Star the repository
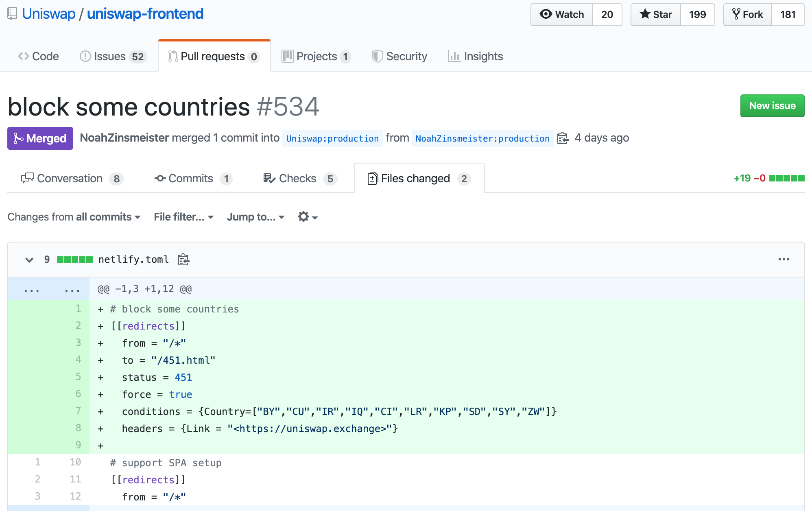The image size is (812, 511). click(x=656, y=15)
